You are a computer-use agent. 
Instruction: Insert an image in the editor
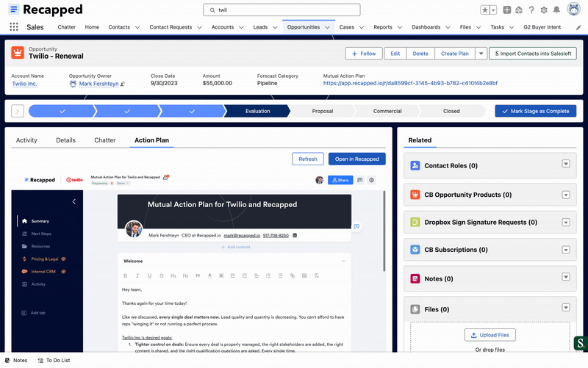click(x=304, y=275)
